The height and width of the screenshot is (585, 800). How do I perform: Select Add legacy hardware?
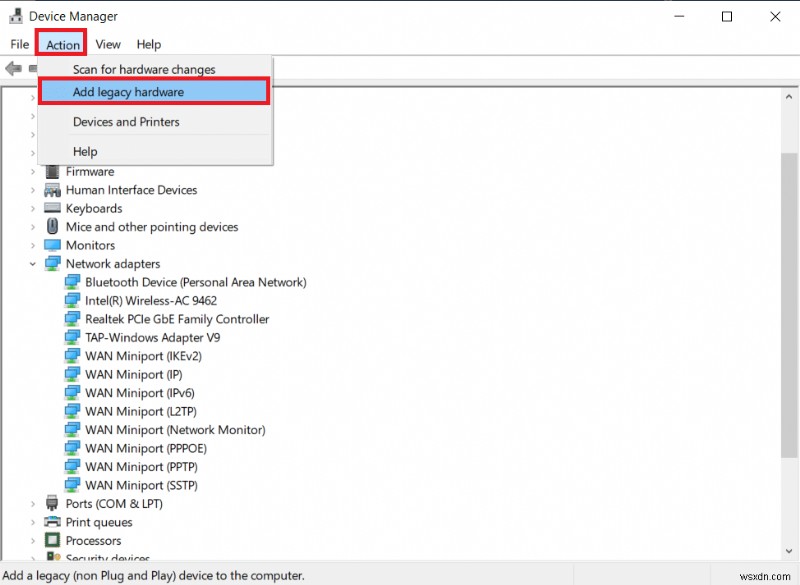coord(129,91)
